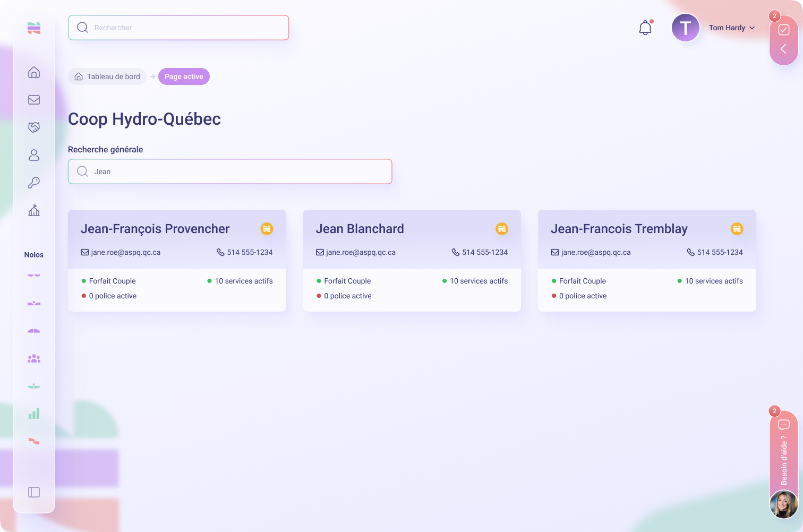Open the home icon in sidebar
Viewport: 803px width, 532px height.
coord(34,72)
